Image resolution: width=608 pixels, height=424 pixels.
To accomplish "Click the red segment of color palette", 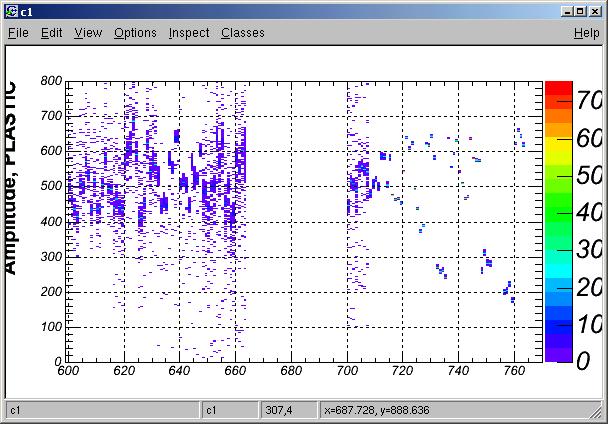I will coord(559,88).
